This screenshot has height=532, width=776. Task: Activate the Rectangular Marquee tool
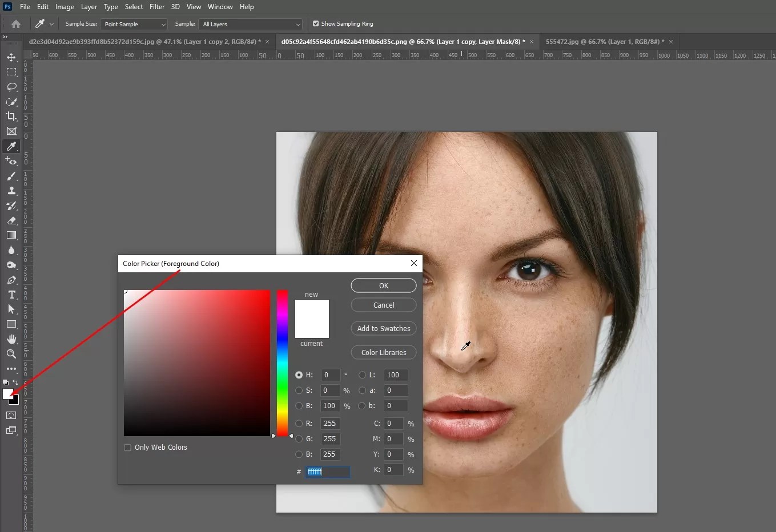(x=11, y=72)
